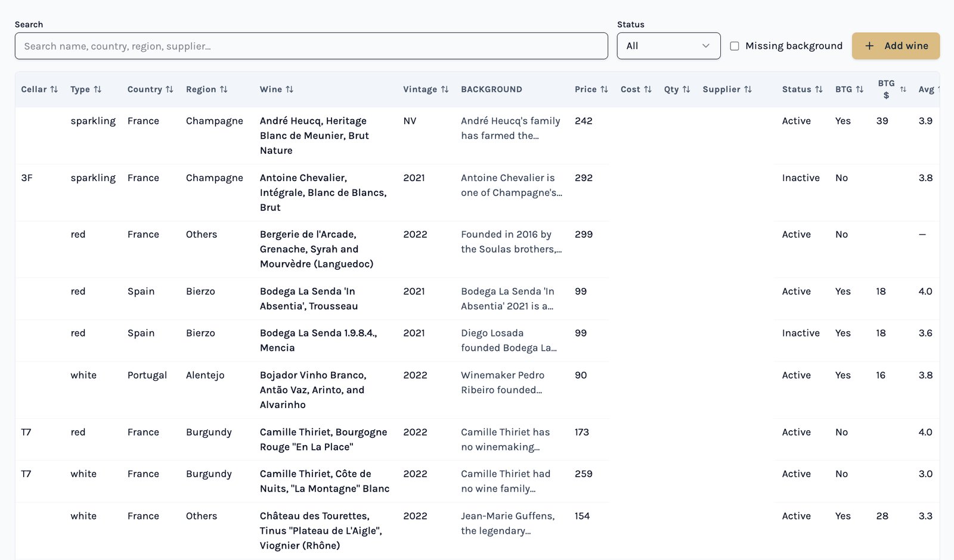Sort by the BTG $ column

(x=892, y=89)
